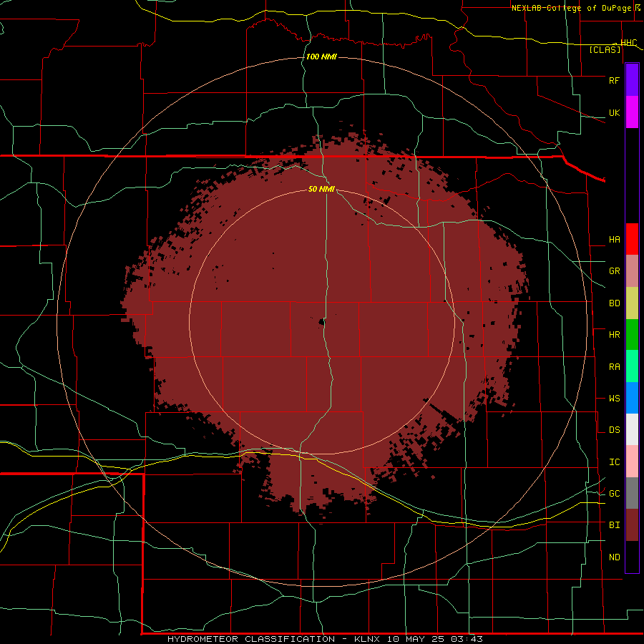
Task: Click the "GR" legend label
Action: (614, 271)
